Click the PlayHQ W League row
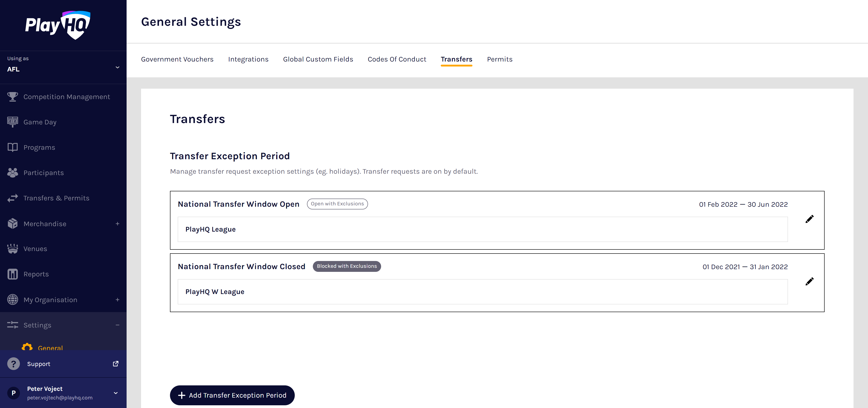The width and height of the screenshot is (868, 408). coord(482,292)
